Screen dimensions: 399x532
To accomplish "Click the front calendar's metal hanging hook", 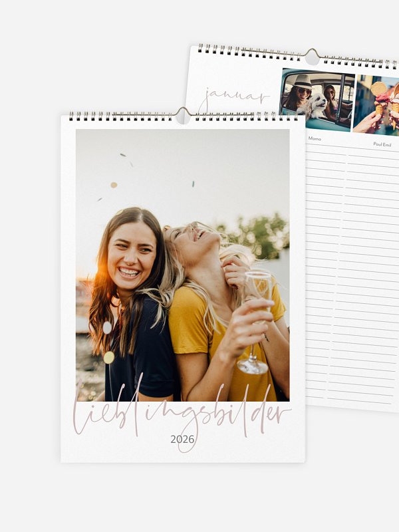I will (183, 113).
